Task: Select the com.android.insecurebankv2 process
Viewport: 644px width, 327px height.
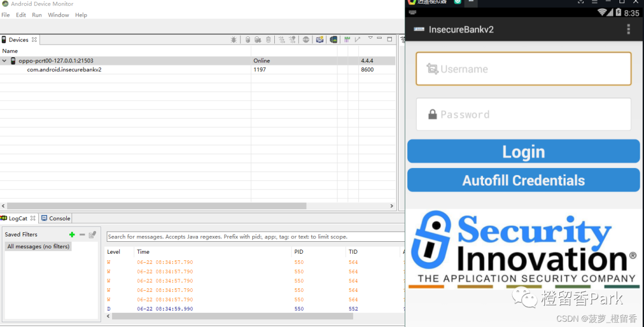Action: tap(64, 70)
